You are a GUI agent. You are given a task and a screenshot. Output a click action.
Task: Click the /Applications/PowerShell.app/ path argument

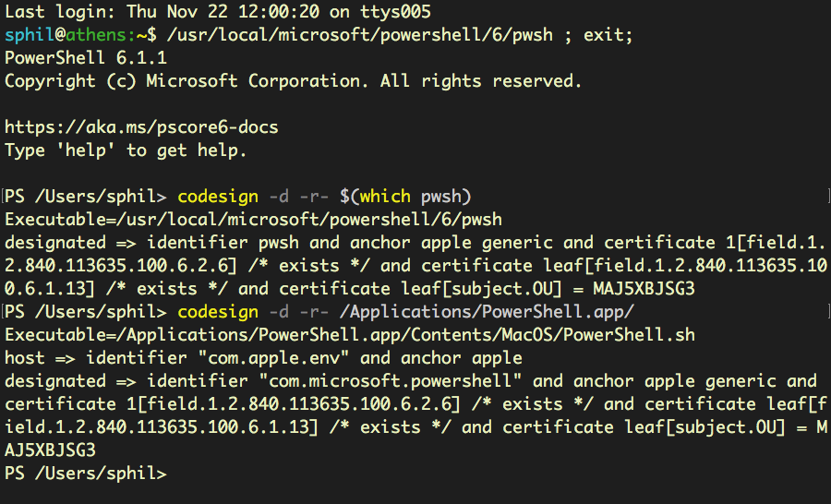[x=487, y=312]
